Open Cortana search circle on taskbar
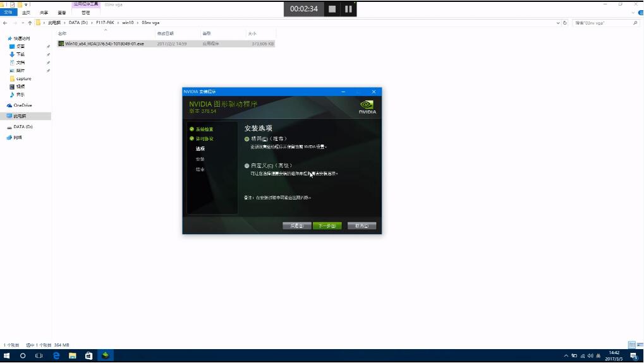Image resolution: width=644 pixels, height=363 pixels. [x=23, y=355]
